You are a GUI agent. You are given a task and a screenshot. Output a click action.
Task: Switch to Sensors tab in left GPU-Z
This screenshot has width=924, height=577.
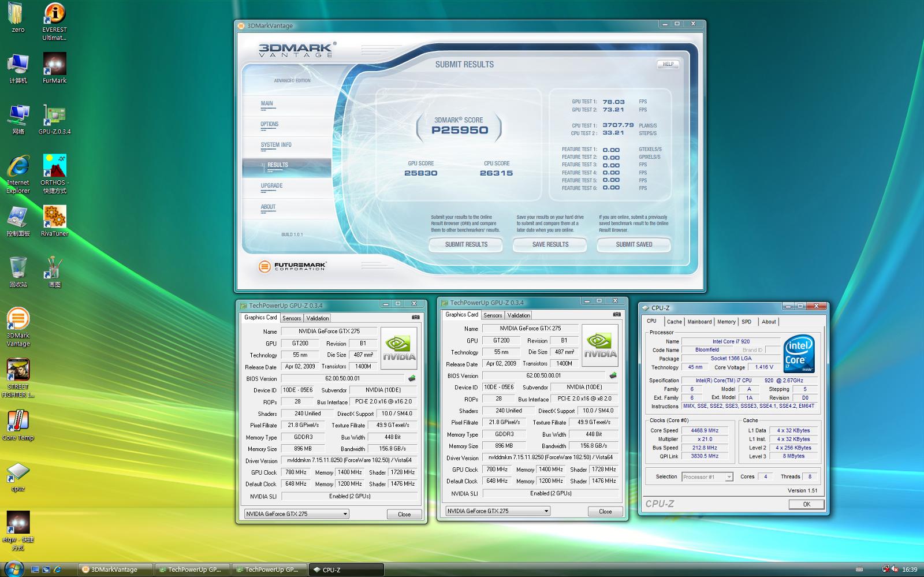coord(291,318)
